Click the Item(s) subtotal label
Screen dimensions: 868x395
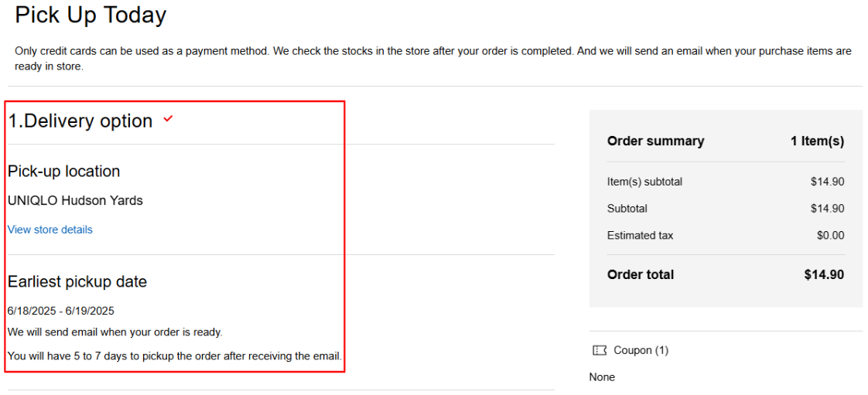coord(644,182)
